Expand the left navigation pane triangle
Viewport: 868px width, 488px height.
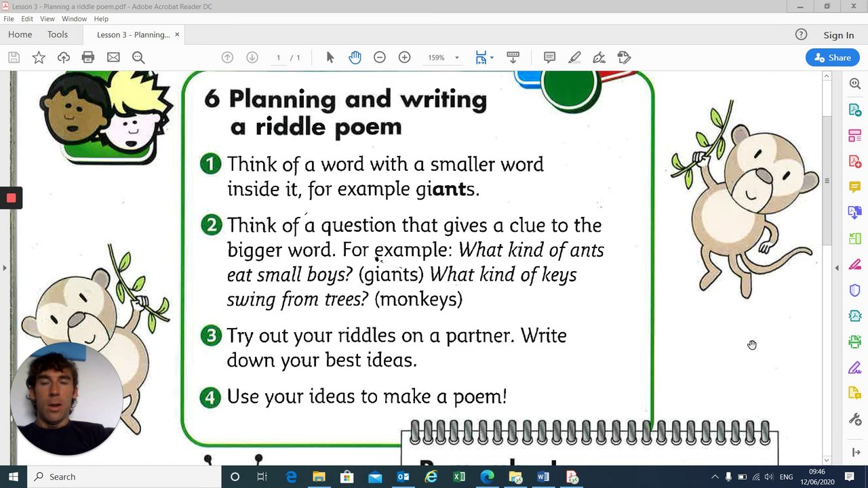coord(4,268)
